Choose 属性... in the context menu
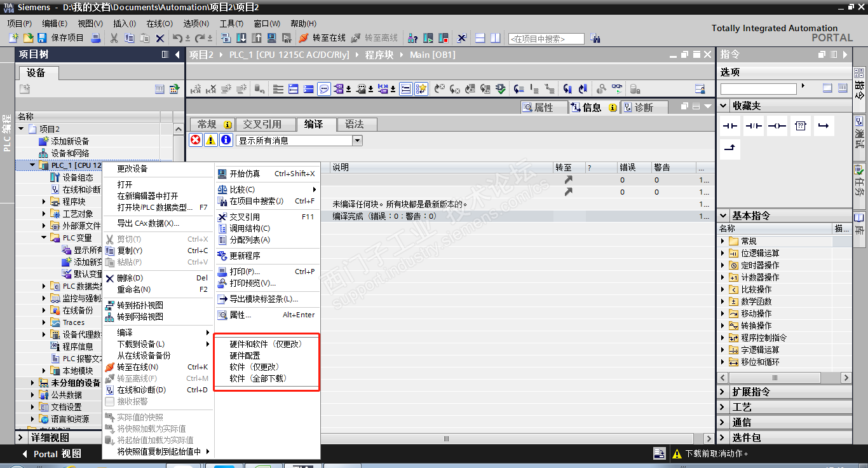 [x=266, y=315]
